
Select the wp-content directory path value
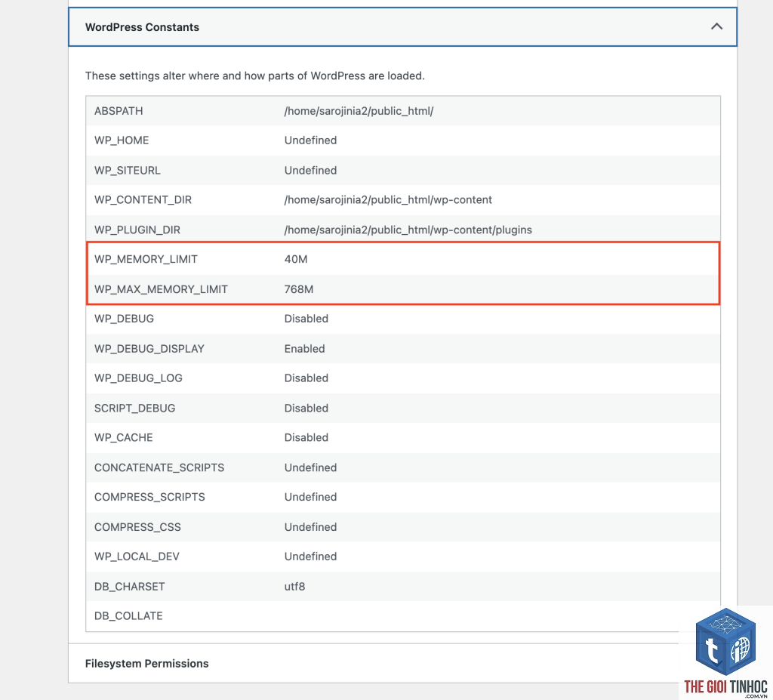click(388, 200)
